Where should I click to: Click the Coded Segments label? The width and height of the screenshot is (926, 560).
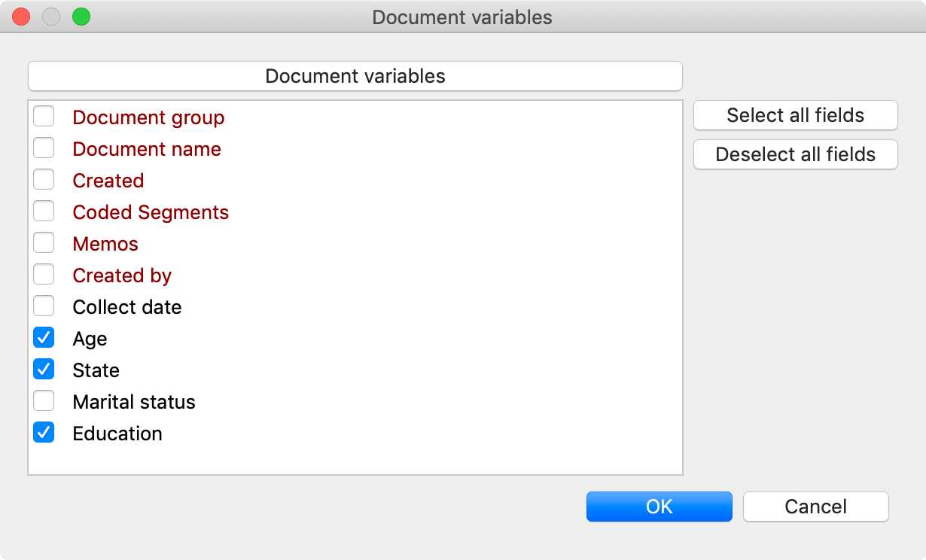pyautogui.click(x=151, y=212)
